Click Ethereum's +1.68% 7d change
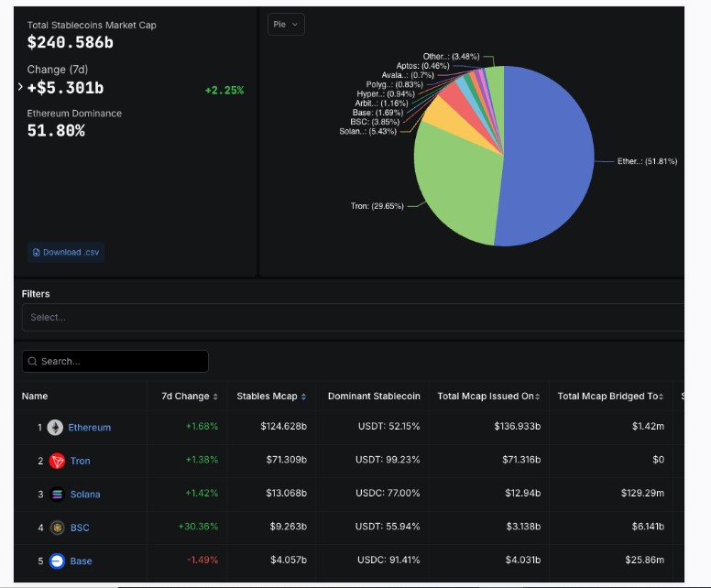The image size is (711, 588). point(202,426)
